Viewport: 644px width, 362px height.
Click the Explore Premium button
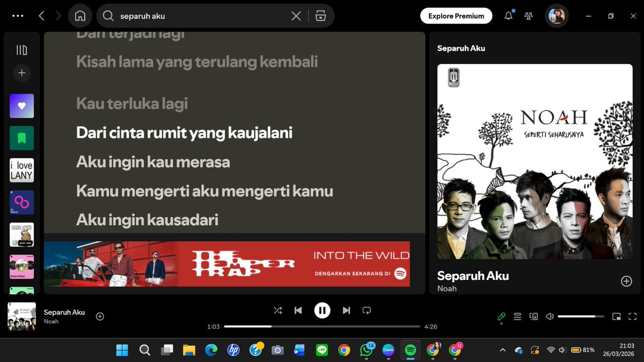(x=456, y=16)
